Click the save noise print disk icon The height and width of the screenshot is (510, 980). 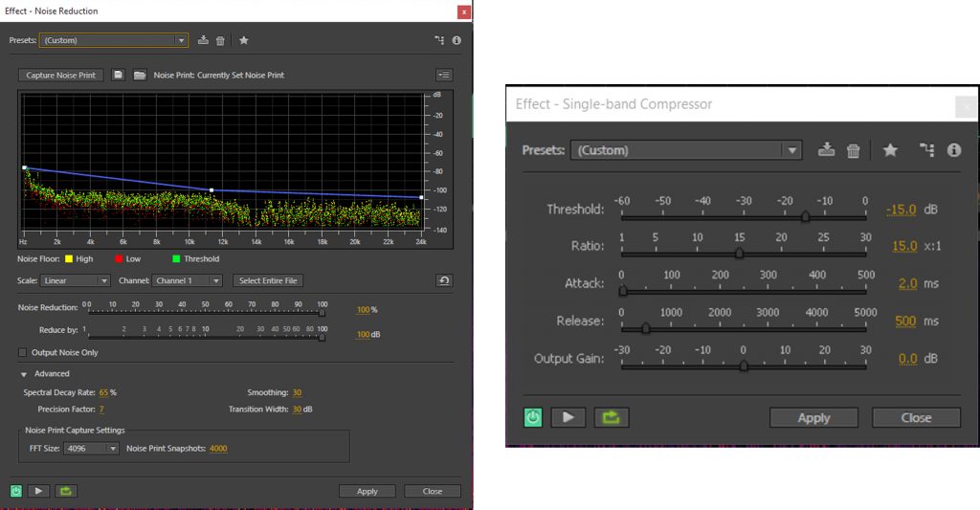pos(118,75)
